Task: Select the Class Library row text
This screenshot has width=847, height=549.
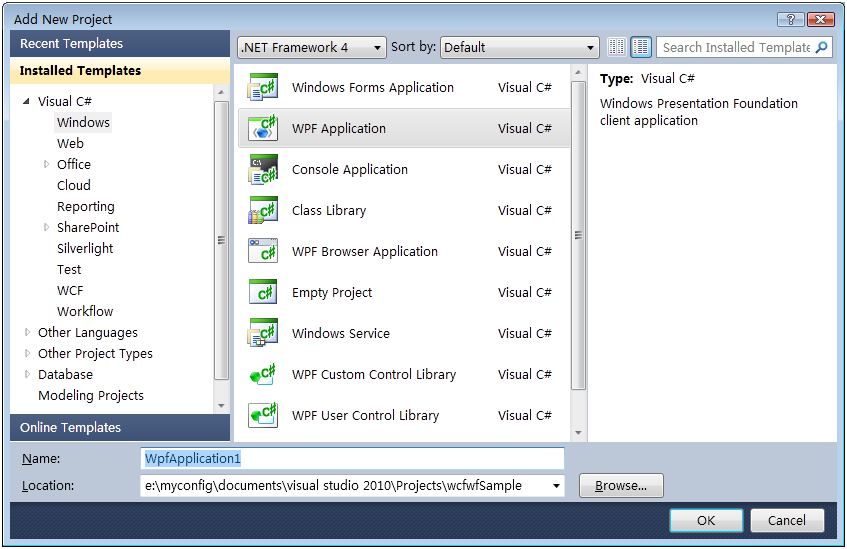Action: pyautogui.click(x=329, y=211)
